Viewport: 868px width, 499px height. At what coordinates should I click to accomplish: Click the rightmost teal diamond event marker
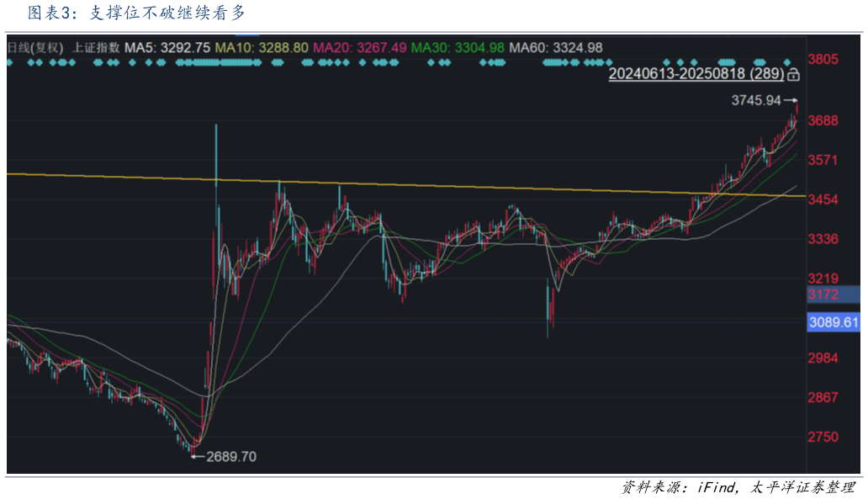(788, 62)
